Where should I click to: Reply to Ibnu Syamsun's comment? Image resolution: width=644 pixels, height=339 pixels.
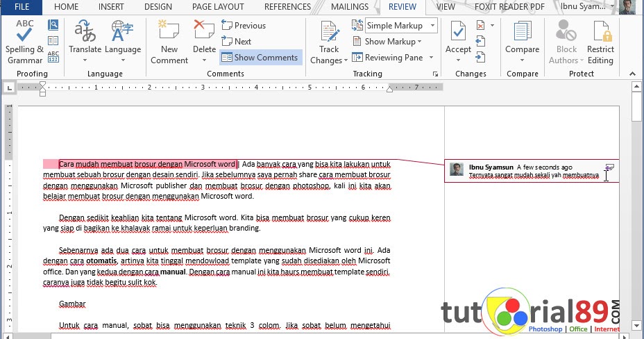(610, 167)
